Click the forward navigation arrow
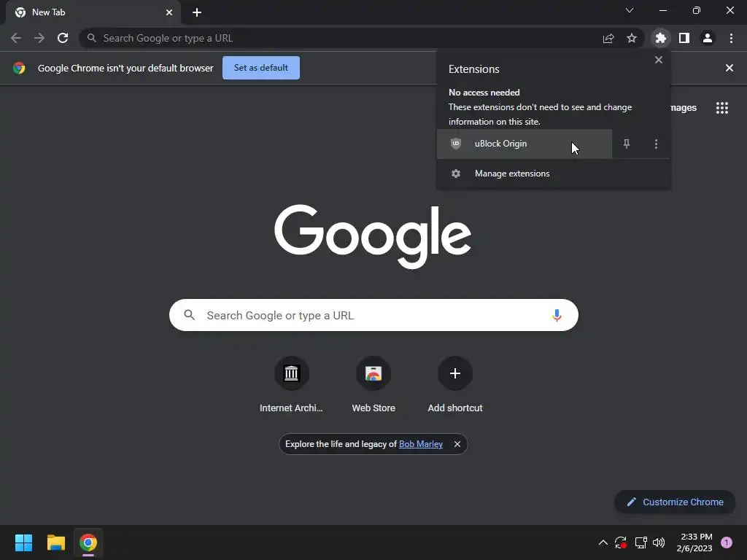The image size is (747, 560). pos(39,38)
